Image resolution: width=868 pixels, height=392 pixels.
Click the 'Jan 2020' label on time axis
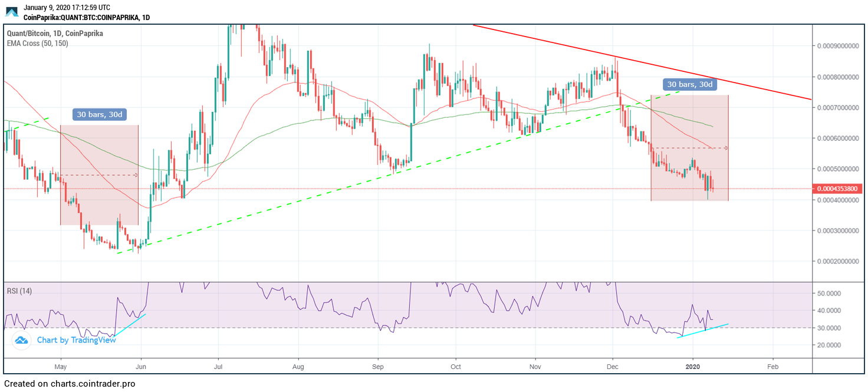point(693,366)
